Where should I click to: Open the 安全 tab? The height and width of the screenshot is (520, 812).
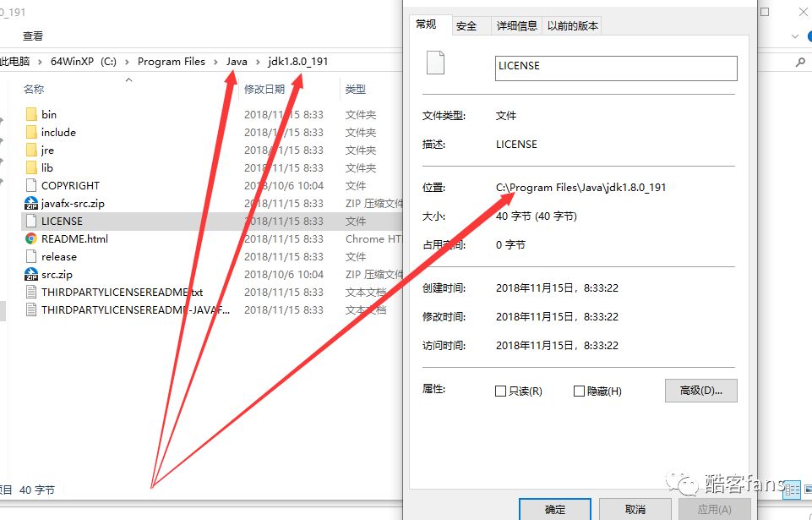tap(466, 26)
